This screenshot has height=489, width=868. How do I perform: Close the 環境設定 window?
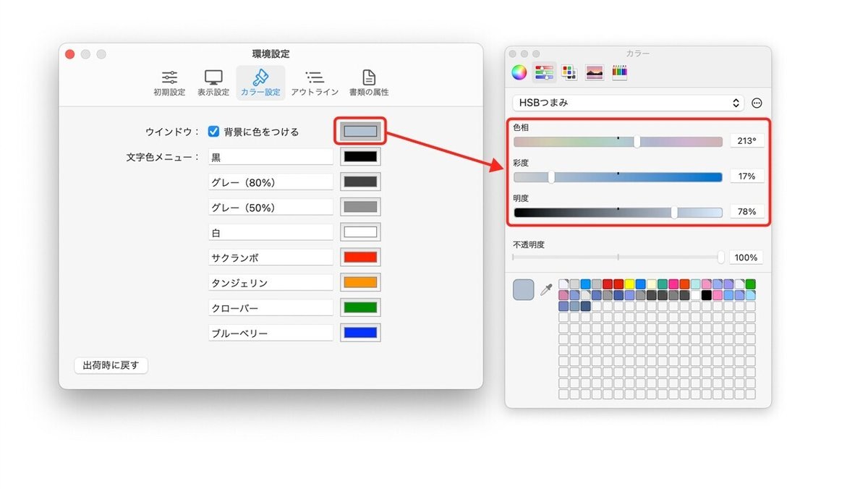point(70,54)
